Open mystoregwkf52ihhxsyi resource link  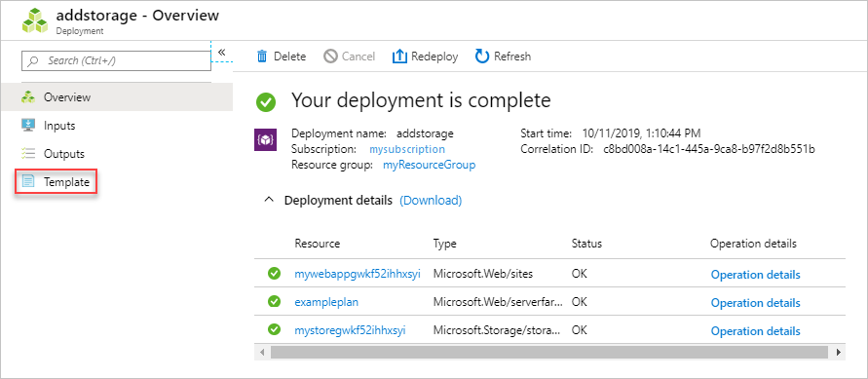click(x=350, y=330)
